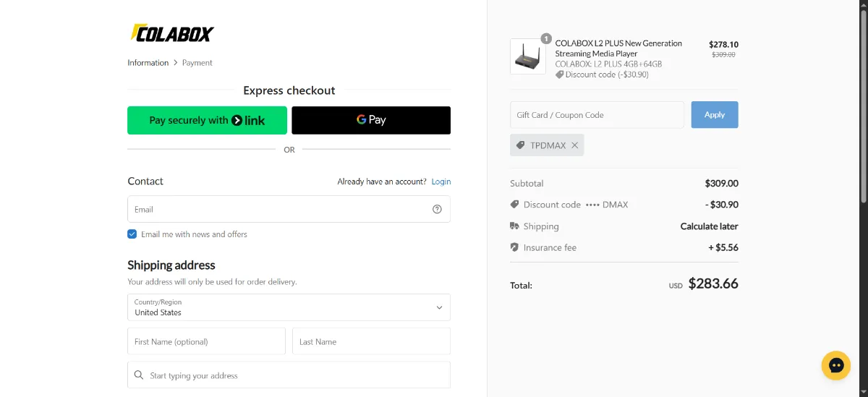Click the discount amount - $30.90
The image size is (868, 397).
click(x=722, y=205)
